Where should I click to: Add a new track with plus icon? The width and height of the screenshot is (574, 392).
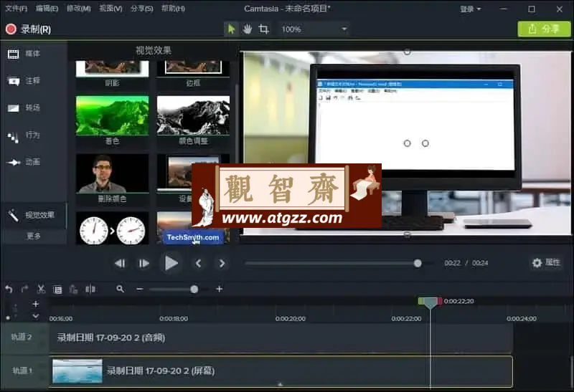(x=35, y=304)
